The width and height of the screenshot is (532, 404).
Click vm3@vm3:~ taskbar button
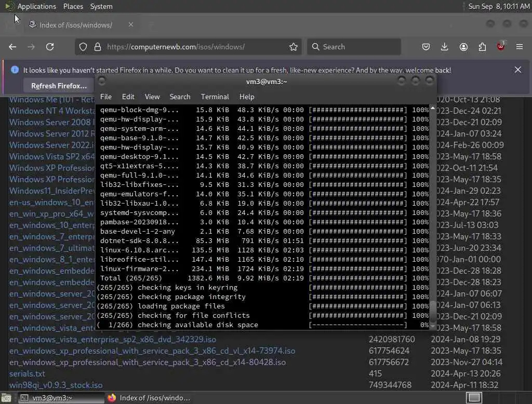pyautogui.click(x=61, y=398)
